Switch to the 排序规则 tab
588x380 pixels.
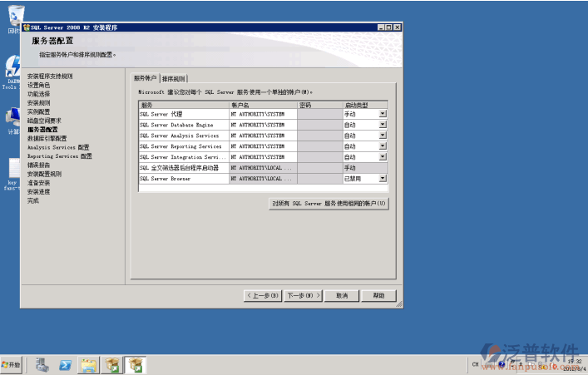point(174,78)
